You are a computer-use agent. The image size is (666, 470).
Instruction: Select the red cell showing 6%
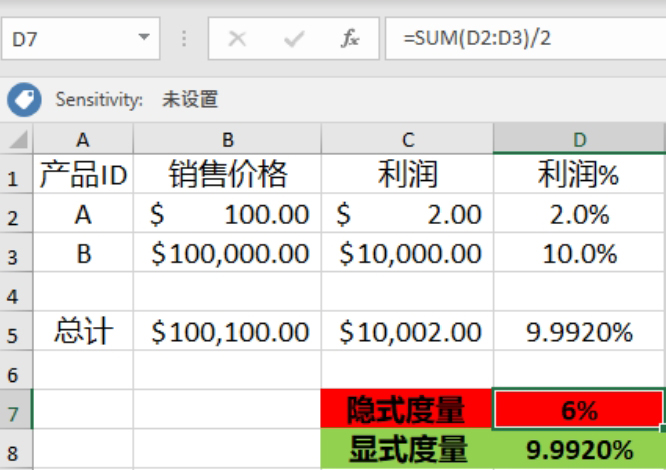point(579,409)
